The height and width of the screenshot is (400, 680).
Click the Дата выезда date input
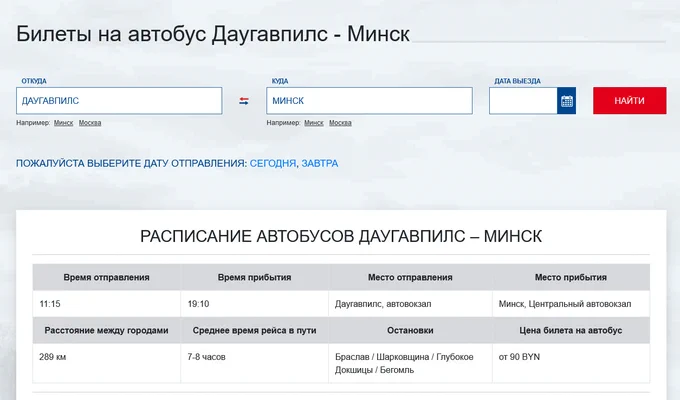click(523, 101)
